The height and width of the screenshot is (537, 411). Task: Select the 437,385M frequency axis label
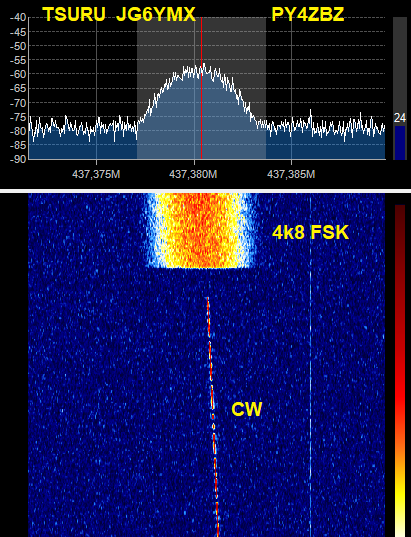(x=291, y=174)
